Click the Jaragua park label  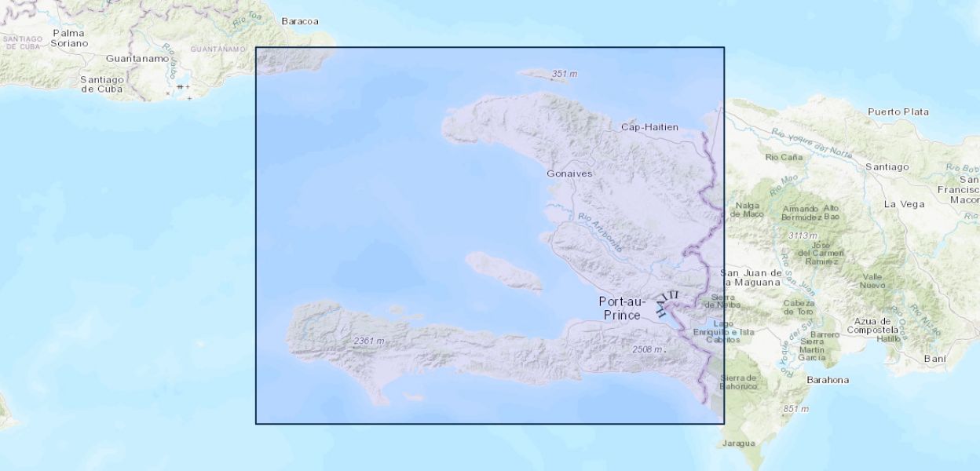pyautogui.click(x=739, y=444)
